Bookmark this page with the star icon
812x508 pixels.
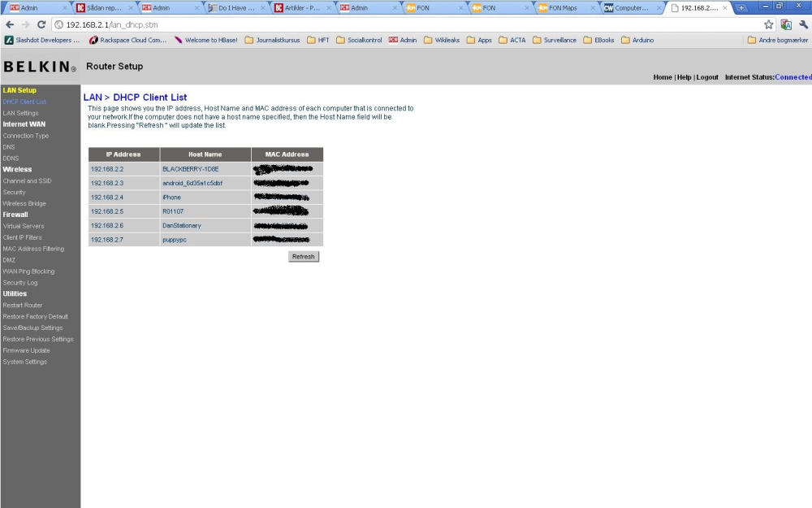coord(768,24)
